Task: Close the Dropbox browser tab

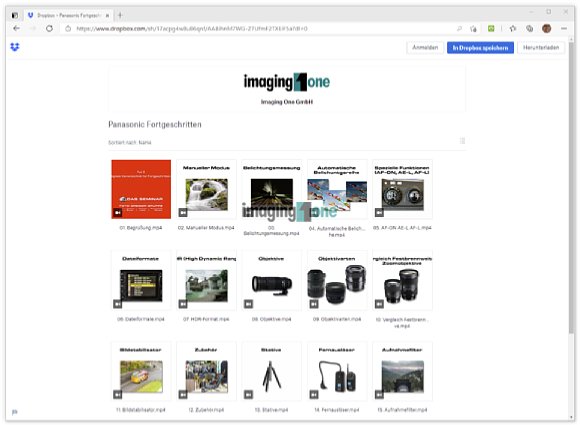Action: 107,16
